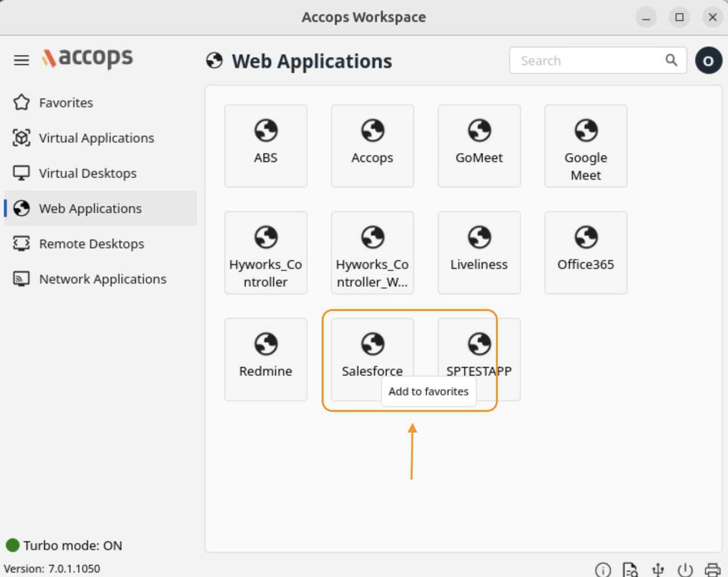728x577 pixels.
Task: Open the log viewer document-search icon
Action: 630,570
